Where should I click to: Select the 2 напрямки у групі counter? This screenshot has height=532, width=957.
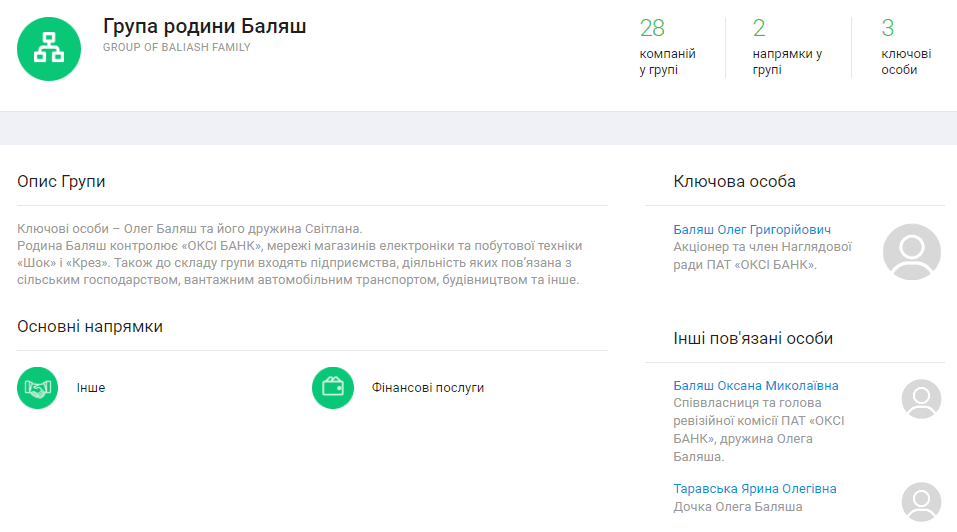click(787, 47)
